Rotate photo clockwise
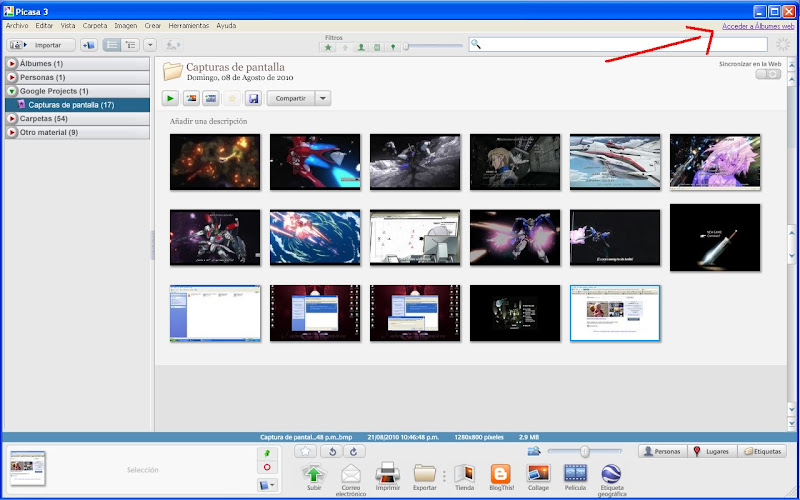 [x=354, y=451]
